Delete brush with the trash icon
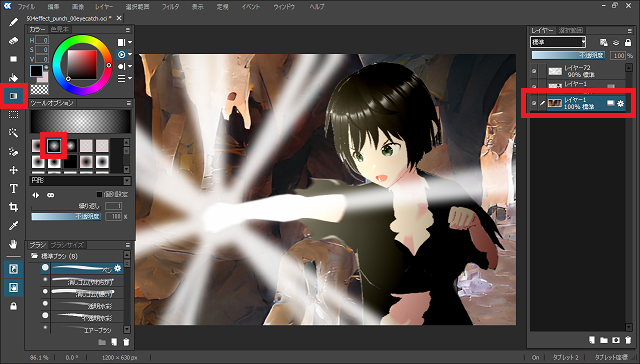Viewport: 640px width, 364px height. (x=126, y=342)
